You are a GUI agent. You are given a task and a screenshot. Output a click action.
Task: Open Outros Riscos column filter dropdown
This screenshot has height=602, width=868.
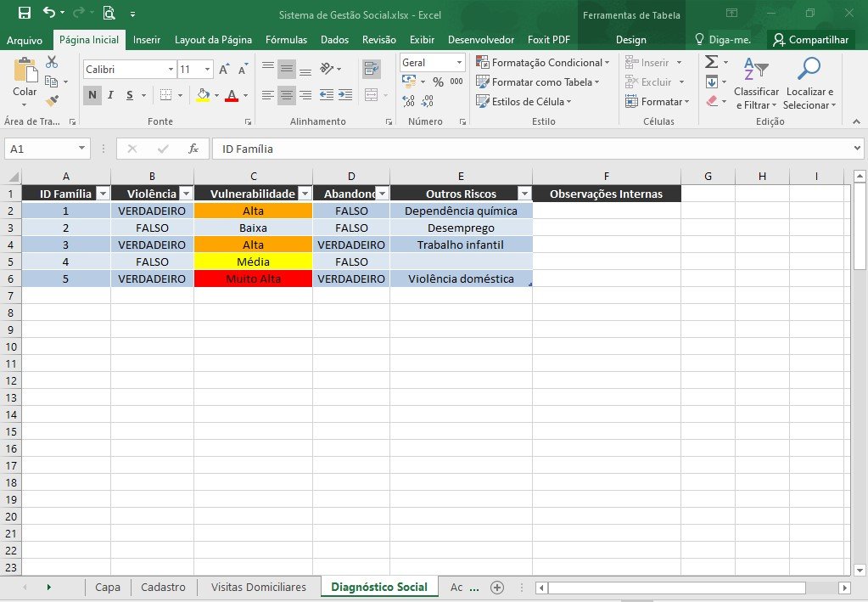click(524, 194)
